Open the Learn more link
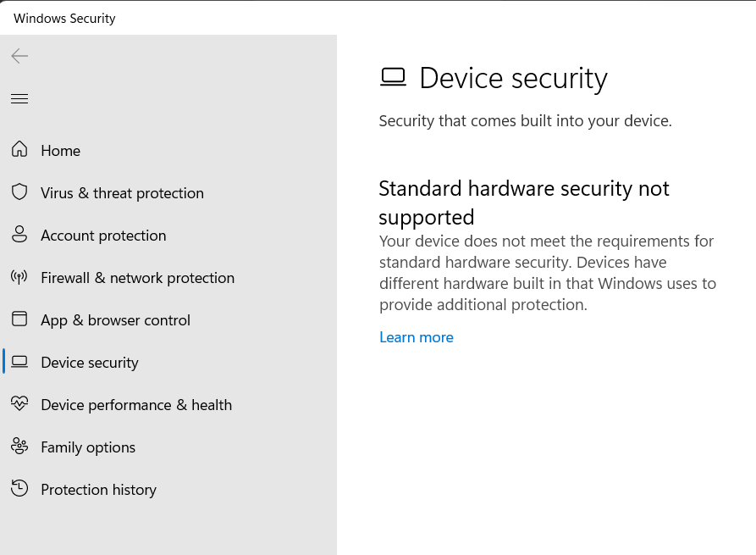The height and width of the screenshot is (555, 756). [416, 337]
